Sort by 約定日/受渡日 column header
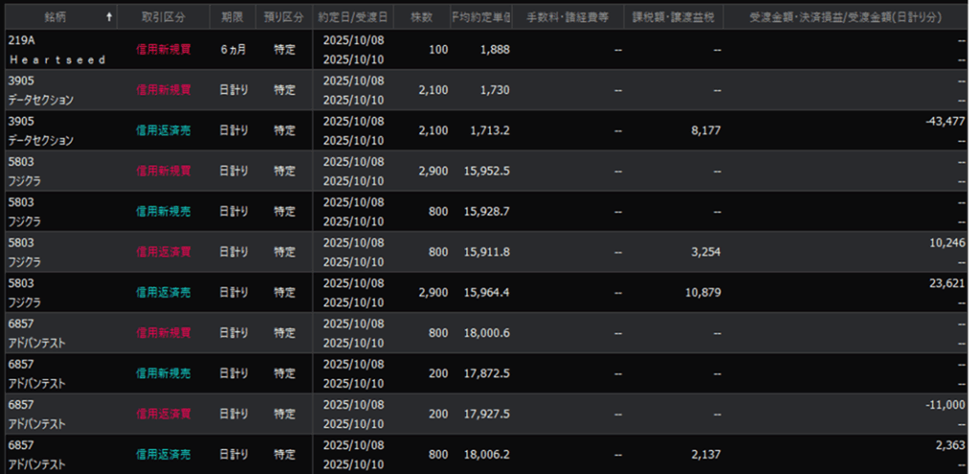Viewport: 980px width, 474px height. pyautogui.click(x=353, y=17)
